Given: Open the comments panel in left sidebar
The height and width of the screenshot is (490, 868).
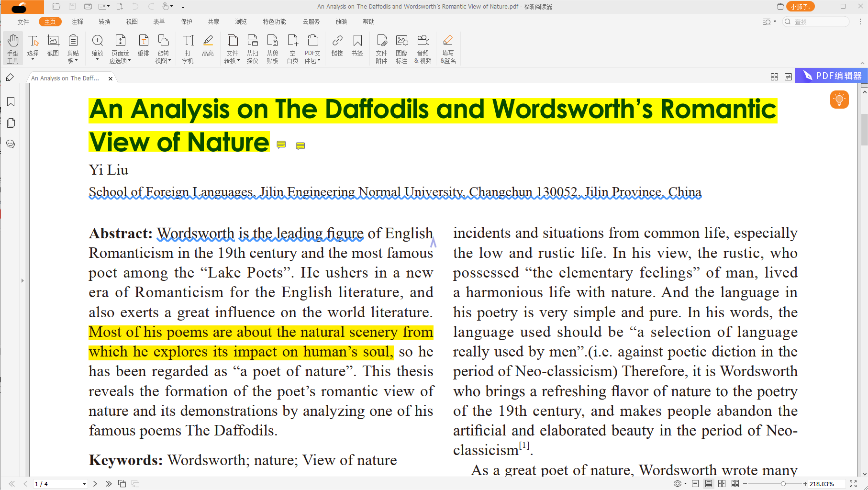Looking at the screenshot, I should (x=11, y=144).
